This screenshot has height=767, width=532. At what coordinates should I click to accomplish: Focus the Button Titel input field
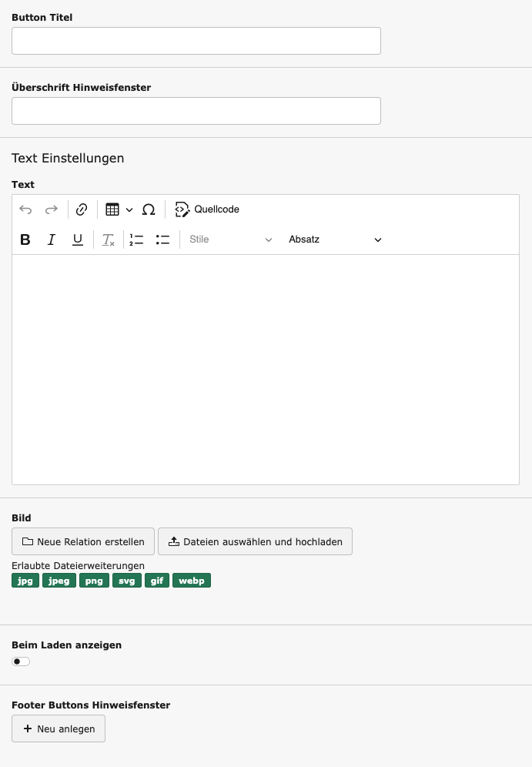[x=196, y=41]
